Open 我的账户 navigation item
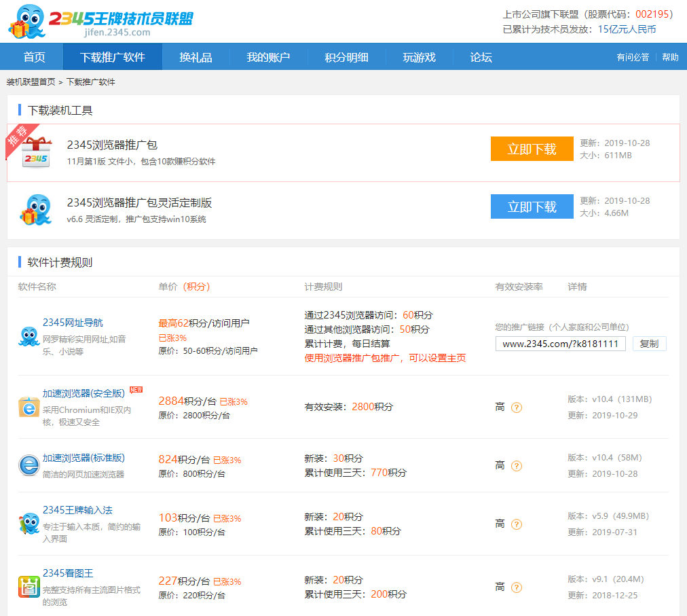 tap(268, 57)
